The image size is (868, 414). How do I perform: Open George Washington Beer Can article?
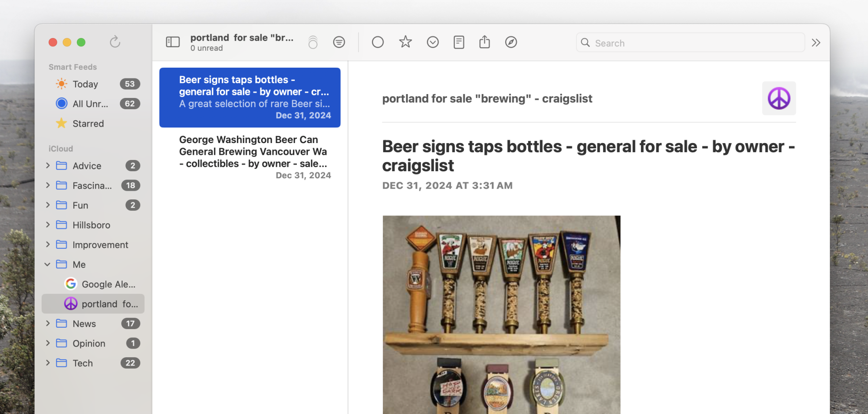(250, 157)
